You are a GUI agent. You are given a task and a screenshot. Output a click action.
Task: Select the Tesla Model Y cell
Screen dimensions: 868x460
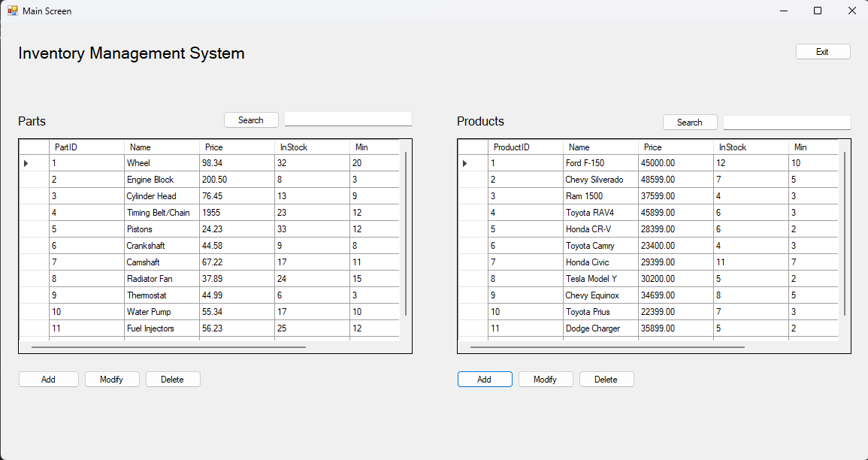point(600,279)
